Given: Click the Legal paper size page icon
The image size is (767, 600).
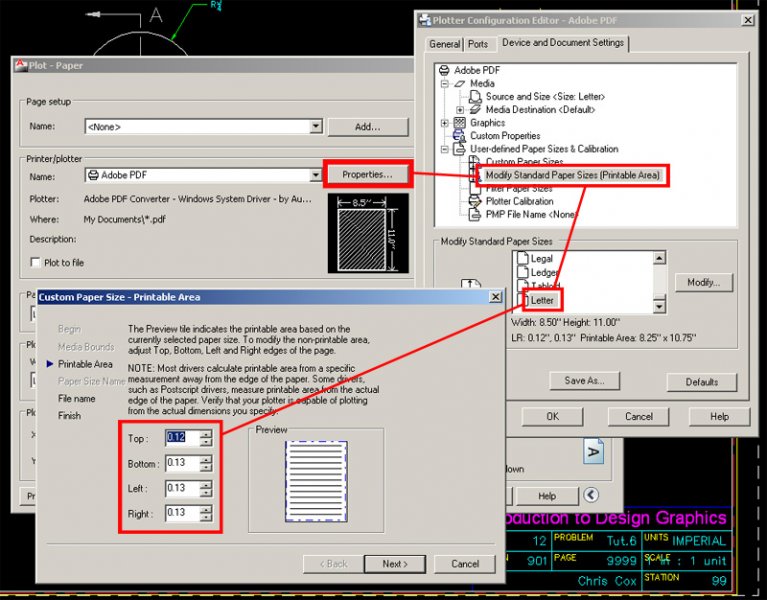Looking at the screenshot, I should pos(523,258).
